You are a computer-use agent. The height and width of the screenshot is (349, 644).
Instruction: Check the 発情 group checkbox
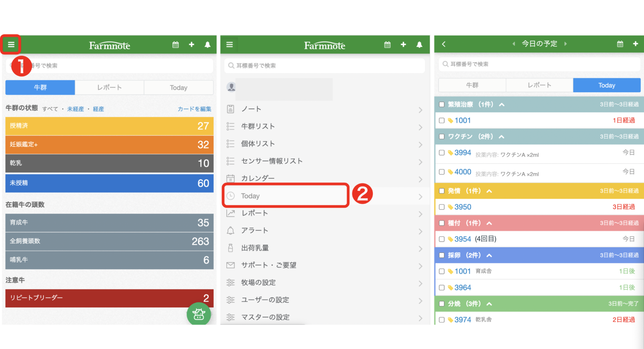point(442,191)
